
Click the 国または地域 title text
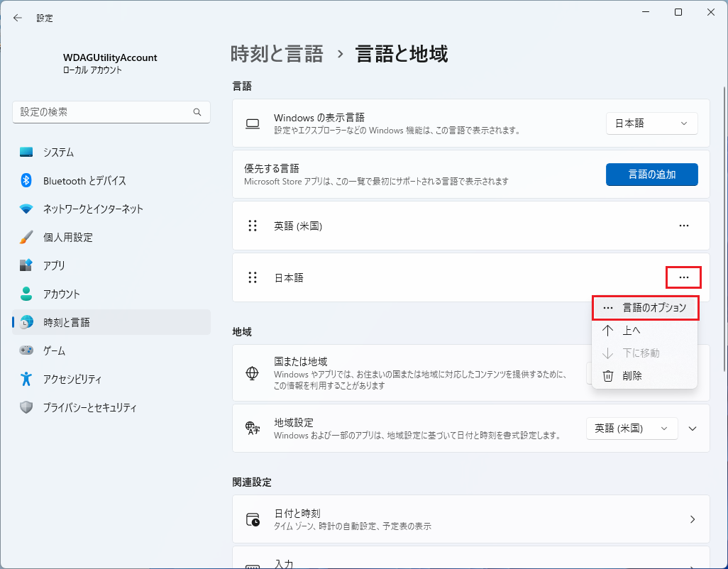click(301, 362)
